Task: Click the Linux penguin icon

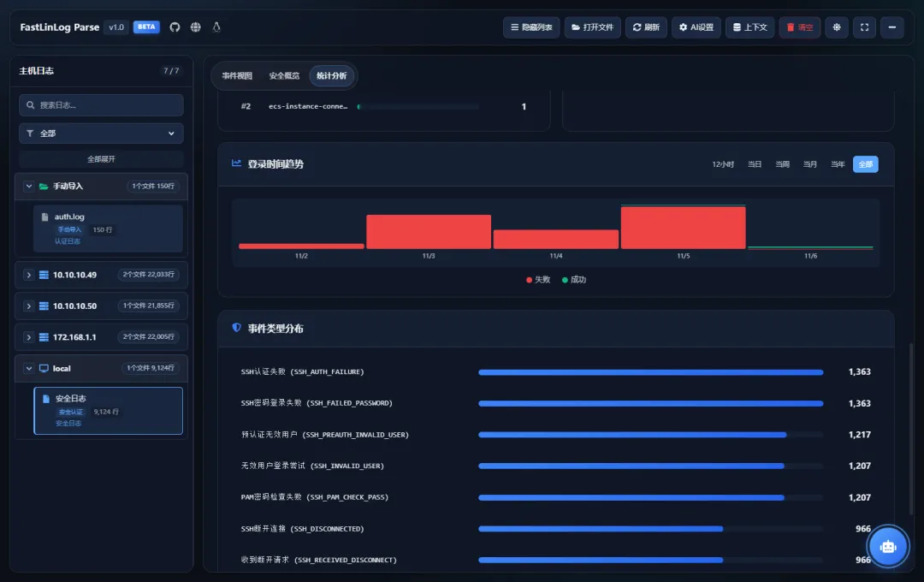Action: coord(216,27)
